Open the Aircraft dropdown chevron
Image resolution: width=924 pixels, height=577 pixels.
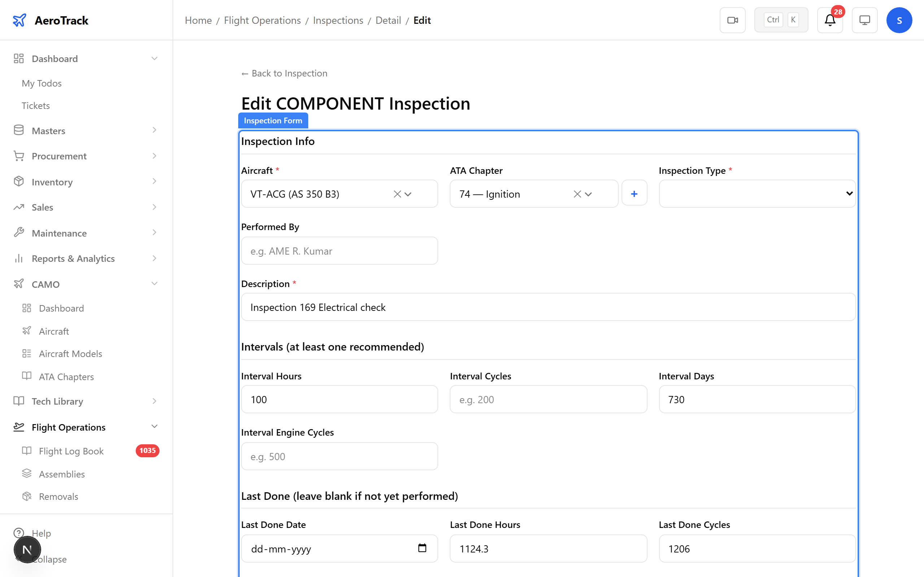pos(408,194)
